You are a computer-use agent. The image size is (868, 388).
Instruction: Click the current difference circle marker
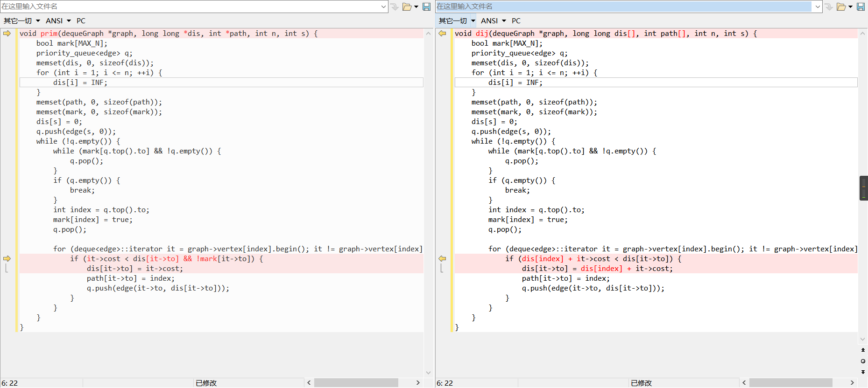tap(863, 361)
